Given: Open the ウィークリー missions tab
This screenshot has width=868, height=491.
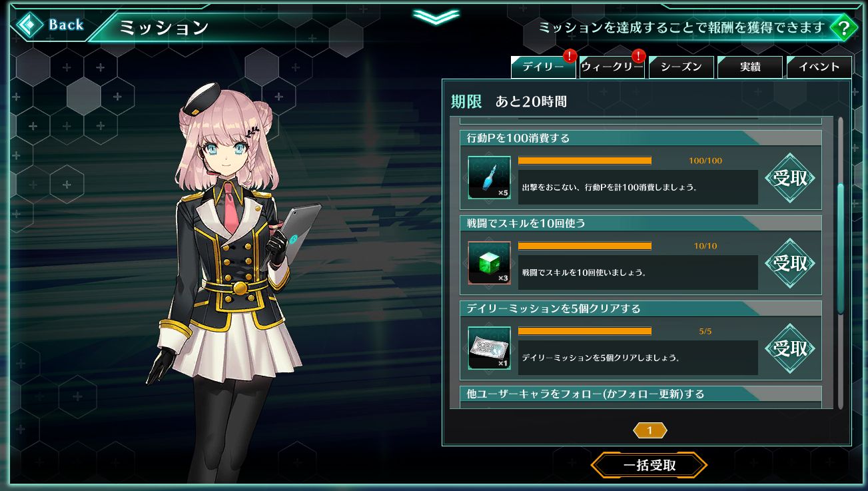Looking at the screenshot, I should [612, 67].
